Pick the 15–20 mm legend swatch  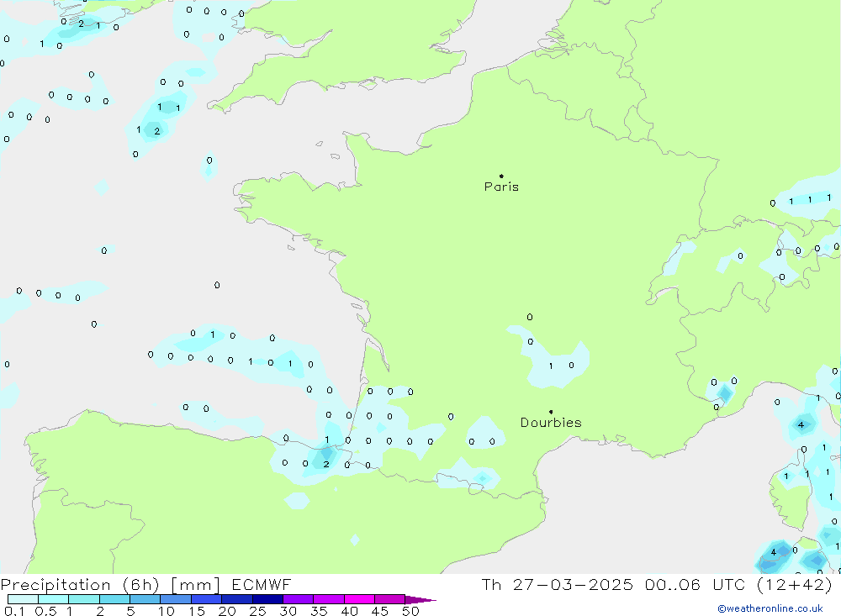207,599
